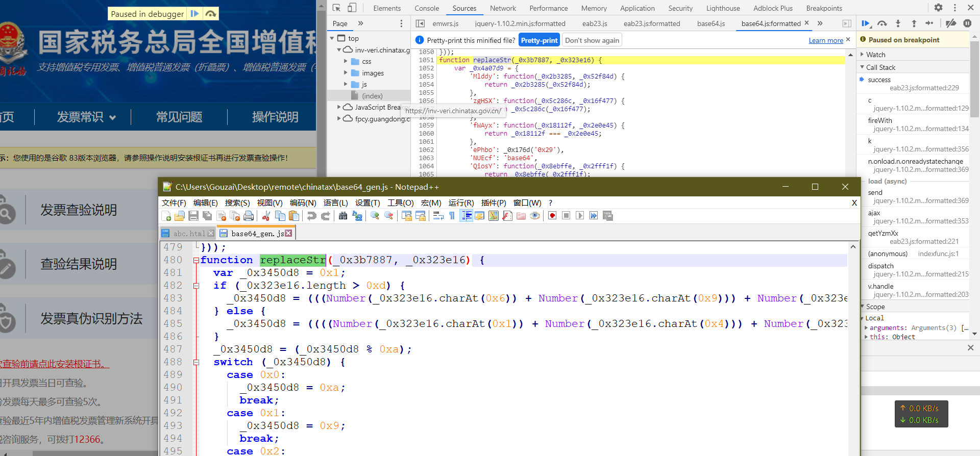Open more file tabs chevron in Sources editor
Screen dimensions: 980x456
click(x=820, y=23)
